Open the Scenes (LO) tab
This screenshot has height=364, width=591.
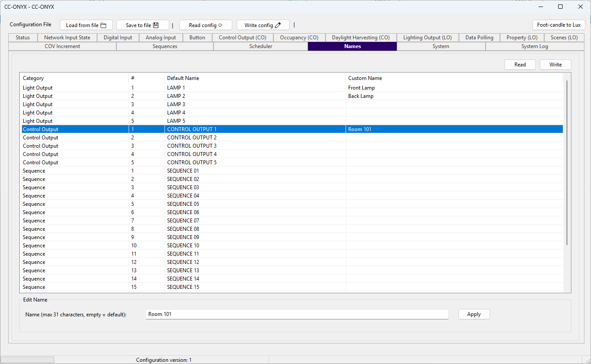pyautogui.click(x=564, y=38)
